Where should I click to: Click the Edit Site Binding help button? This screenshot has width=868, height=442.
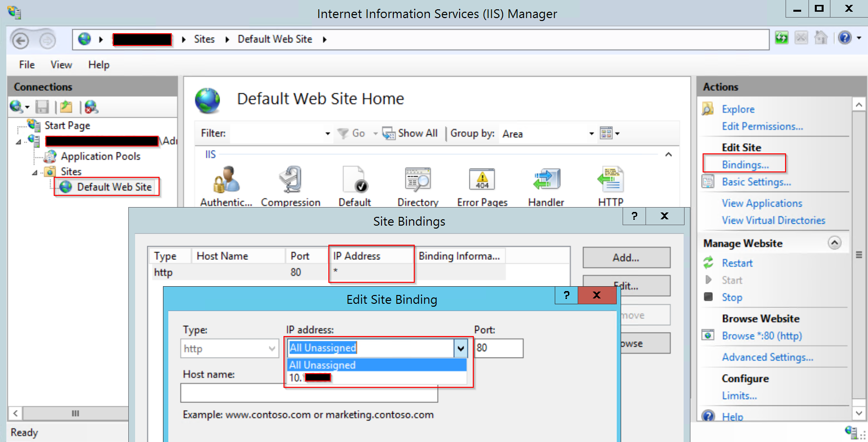click(566, 295)
